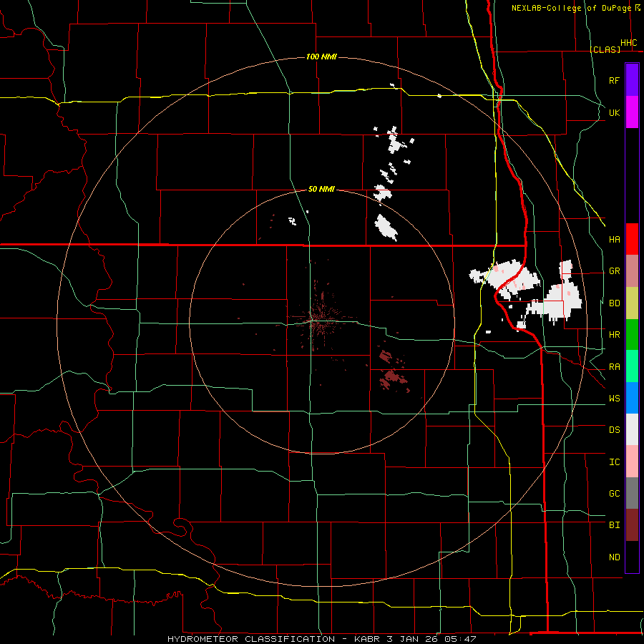Click the HR legend label

[x=614, y=335]
